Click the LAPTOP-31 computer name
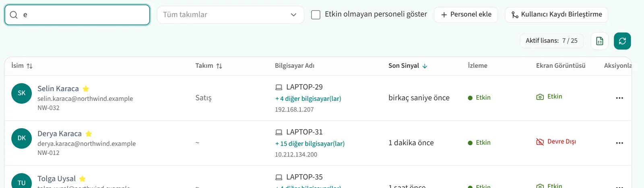 (x=304, y=132)
